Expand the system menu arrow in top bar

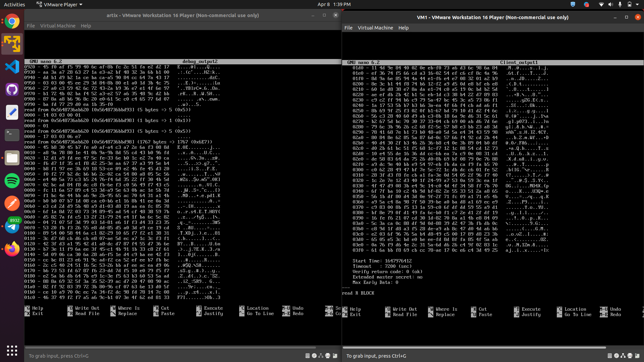(638, 4)
